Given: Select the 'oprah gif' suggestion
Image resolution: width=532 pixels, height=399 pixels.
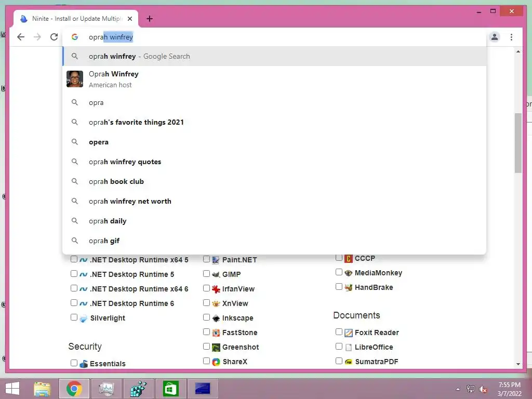Looking at the screenshot, I should tap(274, 240).
